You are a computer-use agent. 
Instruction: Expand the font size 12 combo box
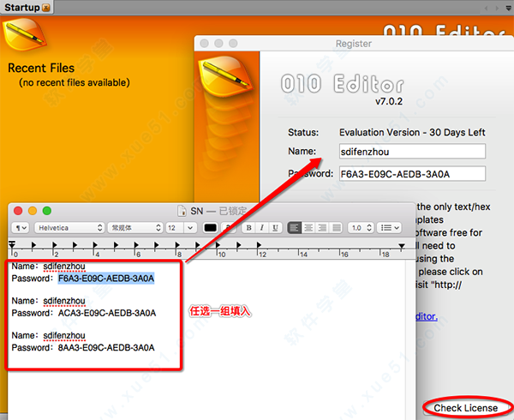[x=180, y=228]
